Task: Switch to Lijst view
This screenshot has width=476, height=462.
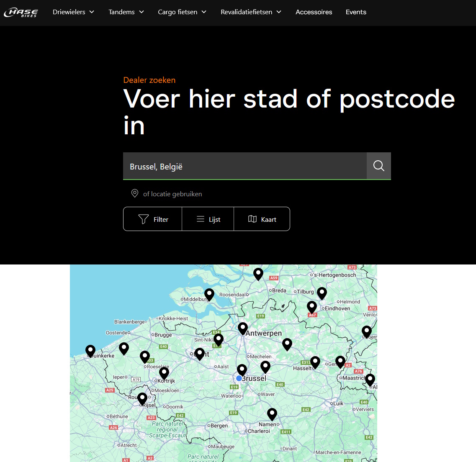Action: click(208, 219)
